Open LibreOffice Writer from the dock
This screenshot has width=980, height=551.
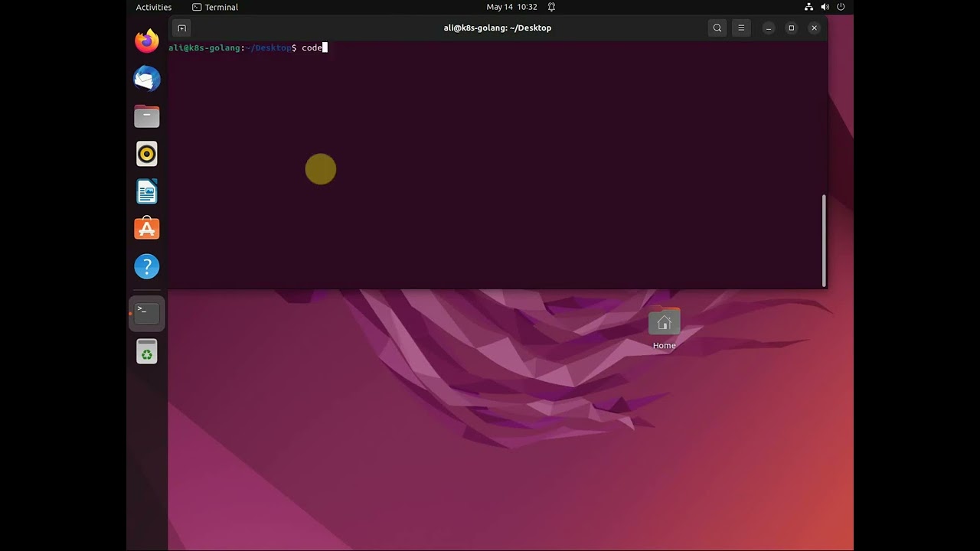click(x=146, y=191)
